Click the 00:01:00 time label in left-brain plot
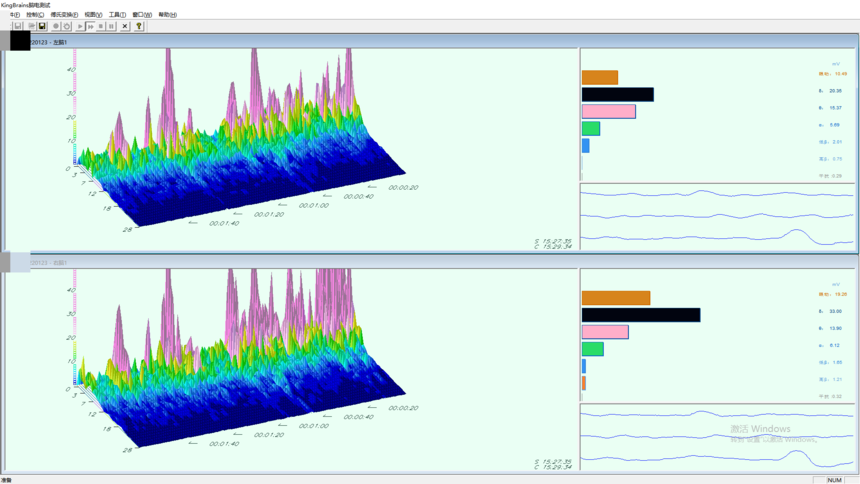This screenshot has width=860, height=484. [314, 205]
